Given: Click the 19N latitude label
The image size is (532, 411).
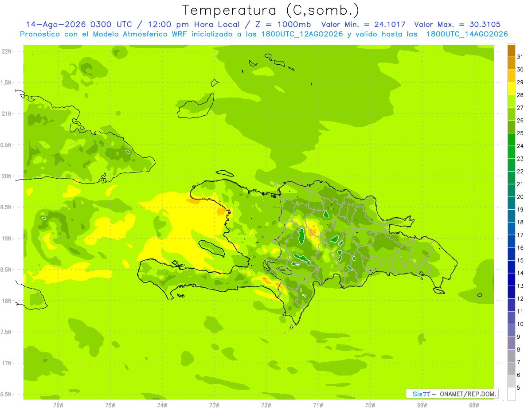Looking at the screenshot, I should coord(7,238).
